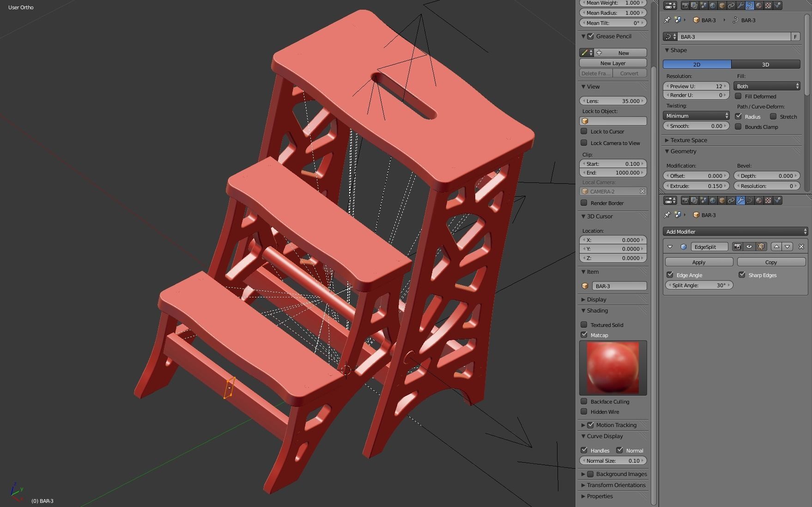The image size is (812, 507).
Task: Expand the Display panel
Action: coord(583,299)
